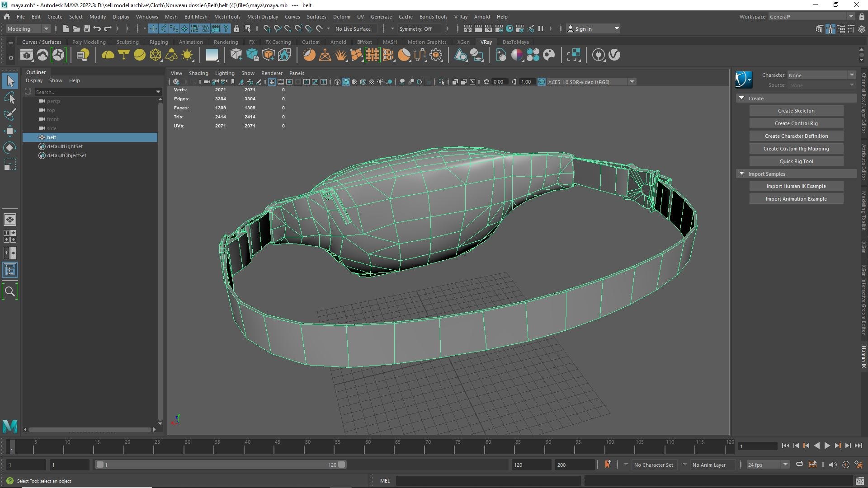Toggle snap to grids
868x488 pixels.
point(267,28)
